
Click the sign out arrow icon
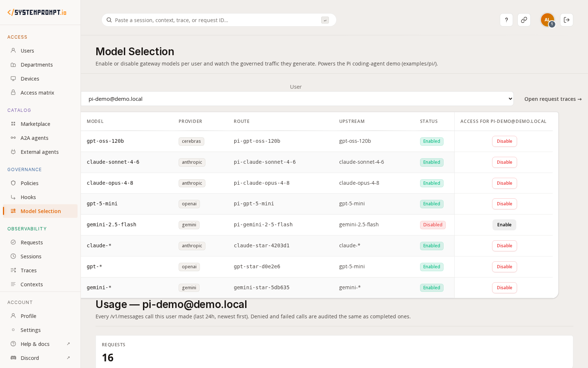(567, 20)
